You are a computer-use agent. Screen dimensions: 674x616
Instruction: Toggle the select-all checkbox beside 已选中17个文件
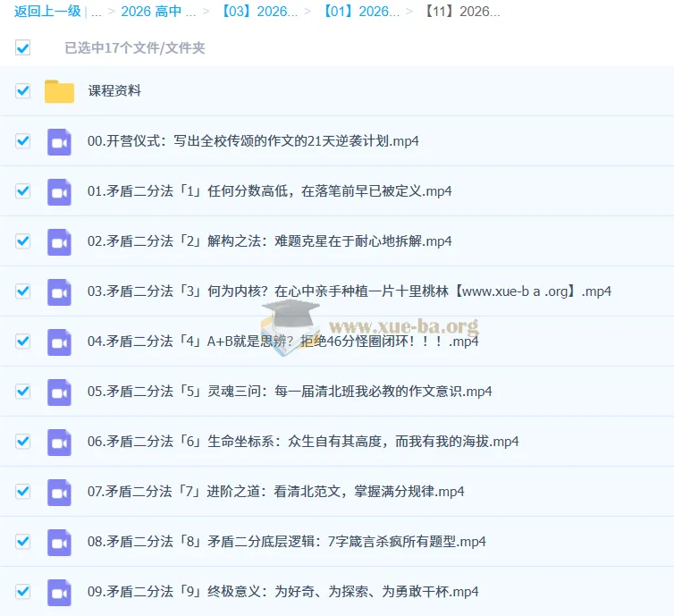tap(23, 47)
